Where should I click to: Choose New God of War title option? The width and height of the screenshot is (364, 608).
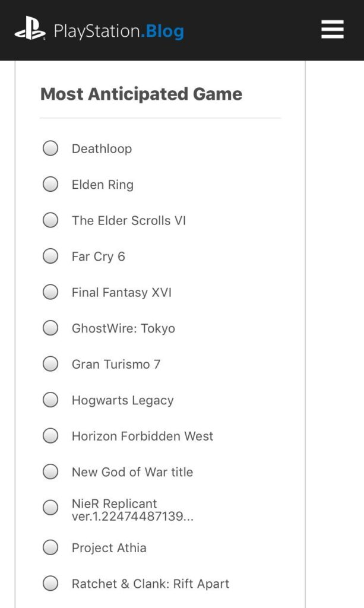50,471
